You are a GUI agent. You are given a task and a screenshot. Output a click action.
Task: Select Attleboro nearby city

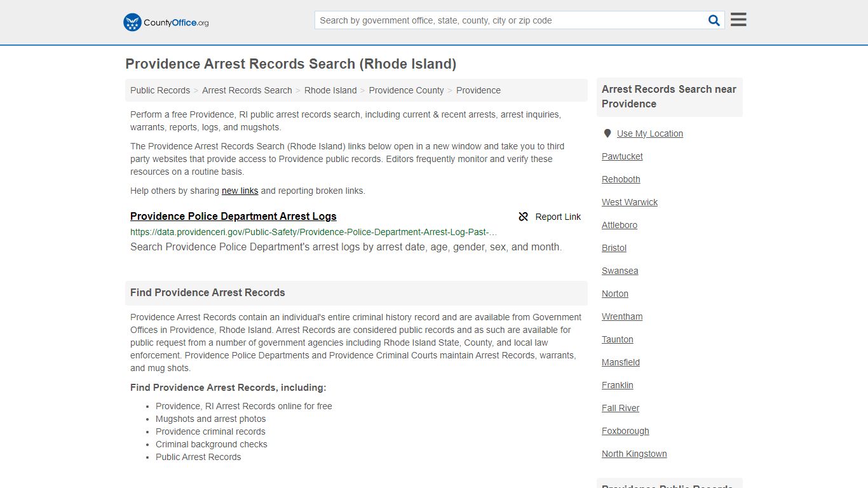coord(620,225)
